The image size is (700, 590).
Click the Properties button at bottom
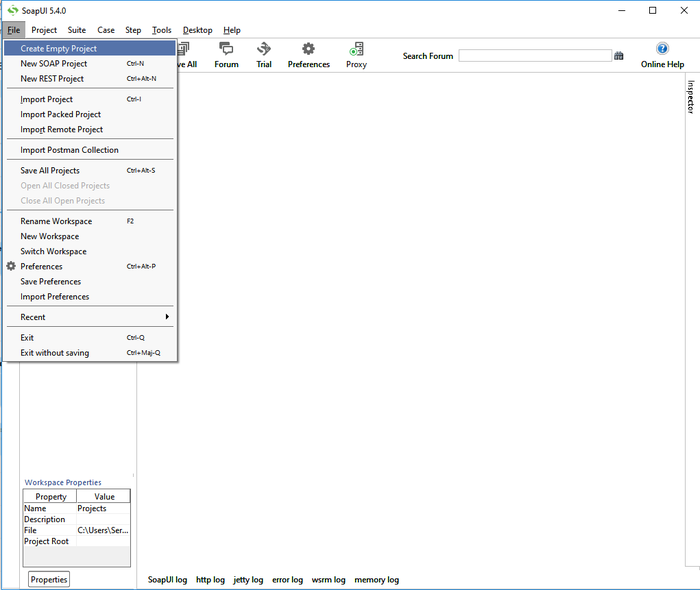pyautogui.click(x=49, y=579)
